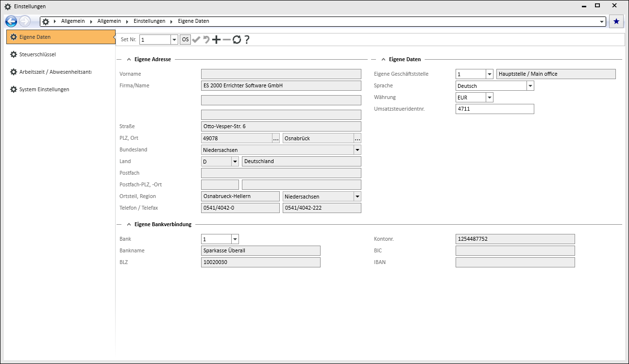Click into the empty IBAN field
Viewport: 629px width, 364px height.
click(x=515, y=263)
